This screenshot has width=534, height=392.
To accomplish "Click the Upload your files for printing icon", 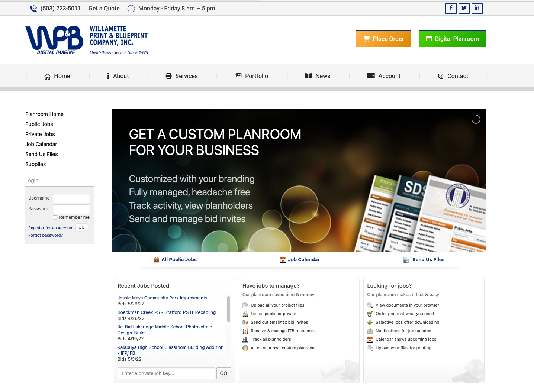I will [370, 348].
